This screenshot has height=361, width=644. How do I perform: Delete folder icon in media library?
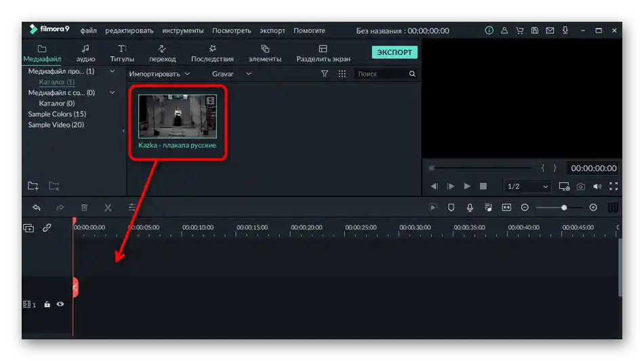[x=54, y=186]
